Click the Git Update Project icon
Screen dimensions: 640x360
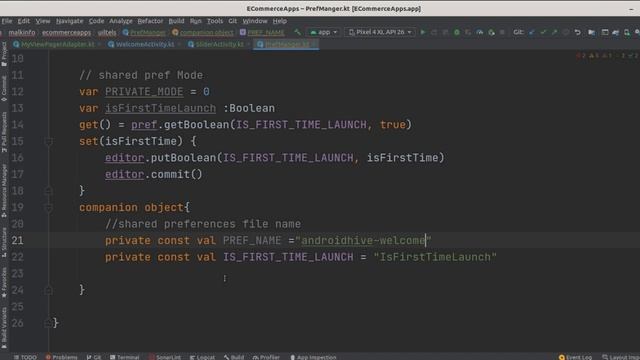pyautogui.click(x=531, y=32)
